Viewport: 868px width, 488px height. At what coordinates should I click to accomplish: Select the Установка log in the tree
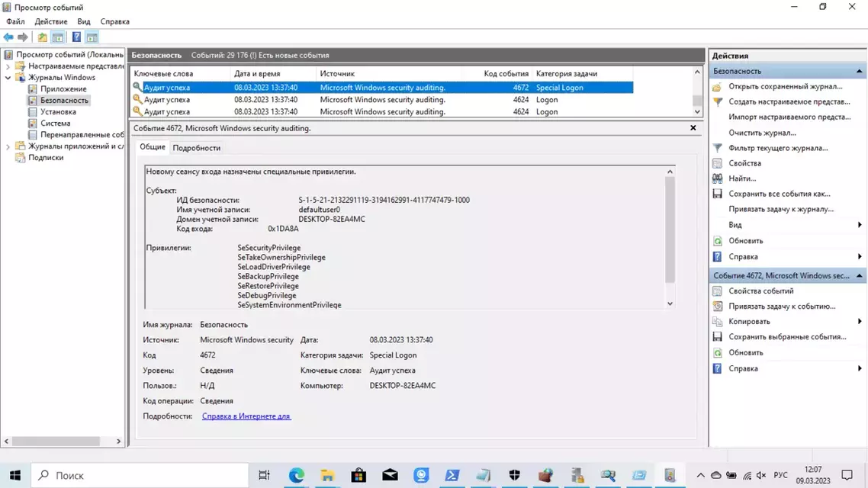coord(58,112)
